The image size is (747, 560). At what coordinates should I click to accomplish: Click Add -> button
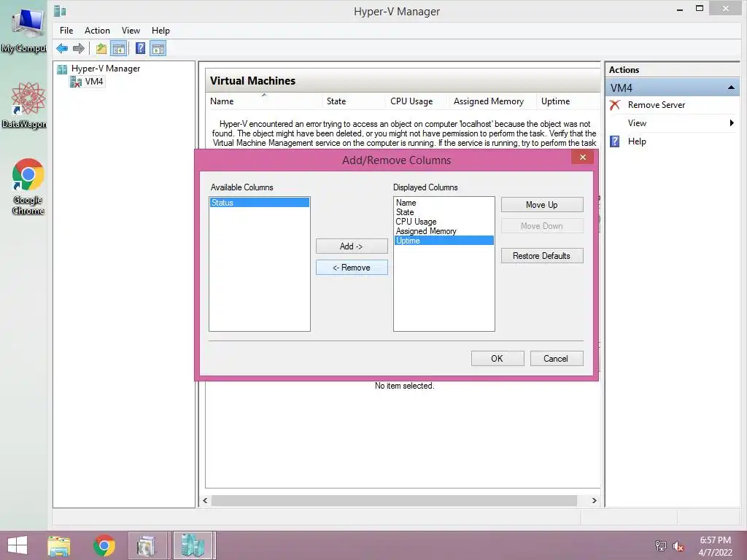point(352,246)
